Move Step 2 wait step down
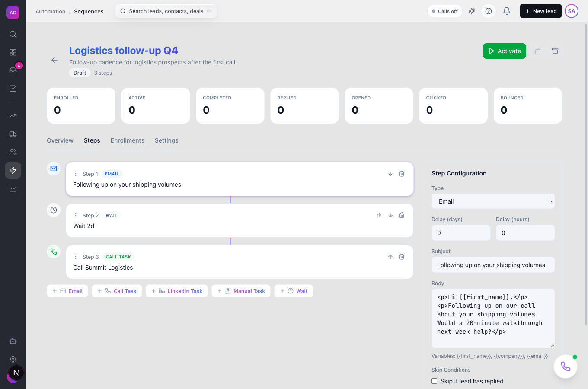This screenshot has height=389, width=588. coord(390,215)
